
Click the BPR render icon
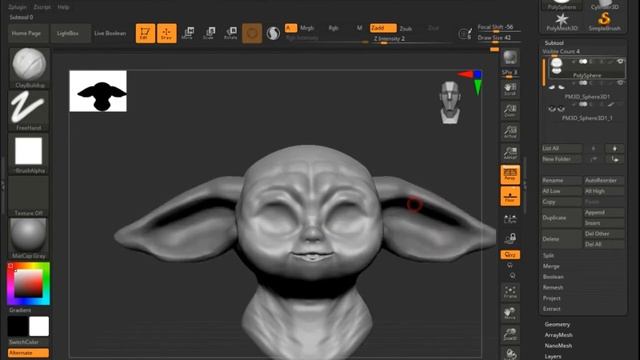pos(510,58)
